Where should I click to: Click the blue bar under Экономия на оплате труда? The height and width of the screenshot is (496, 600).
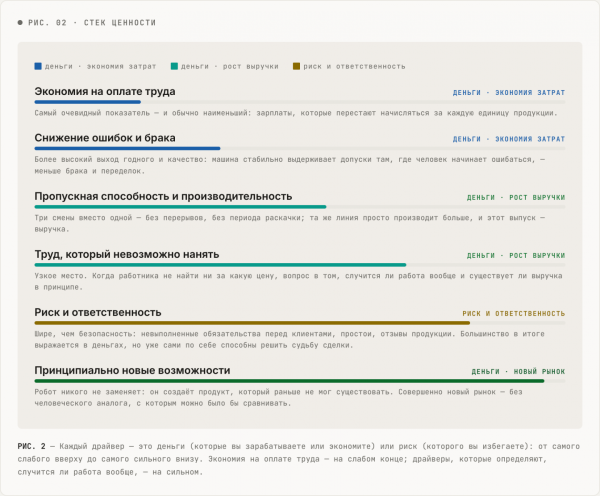pos(88,102)
